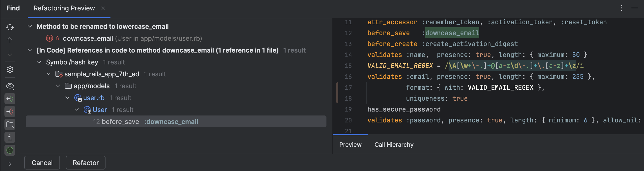This screenshot has height=171, width=644.
Task: Click the editor's vertical scrollbar marker
Action: click(337, 92)
